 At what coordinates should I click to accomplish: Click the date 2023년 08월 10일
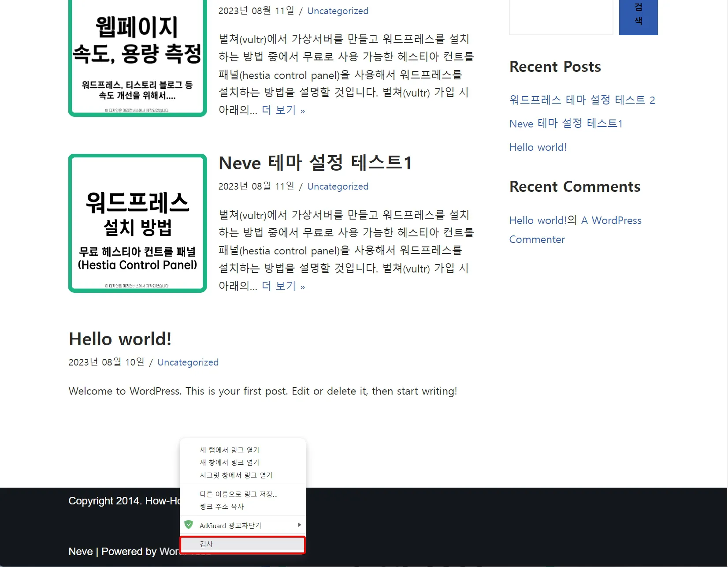pos(106,362)
